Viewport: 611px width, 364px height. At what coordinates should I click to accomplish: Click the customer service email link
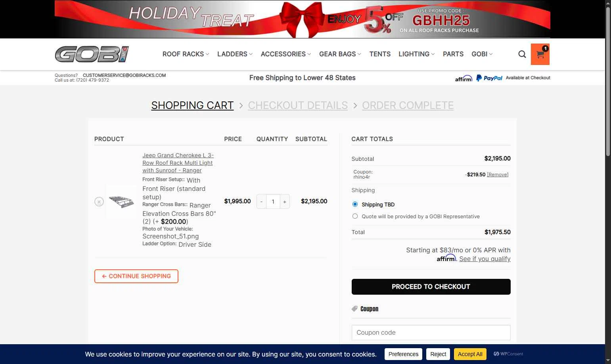pos(124,75)
